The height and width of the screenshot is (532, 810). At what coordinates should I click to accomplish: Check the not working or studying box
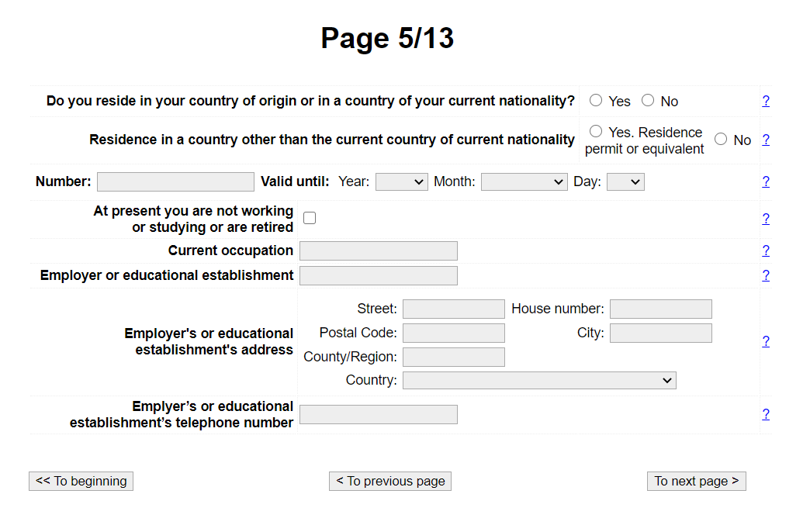point(310,218)
